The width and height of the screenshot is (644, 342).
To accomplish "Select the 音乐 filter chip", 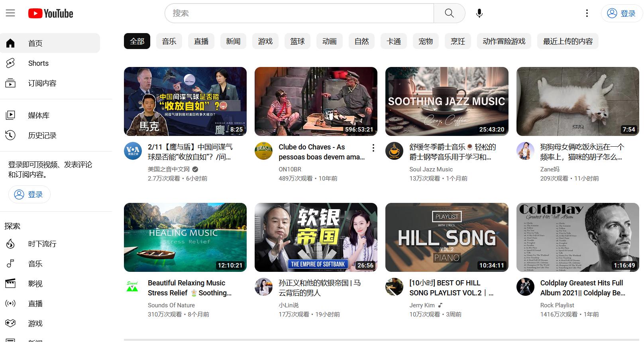I will pyautogui.click(x=169, y=41).
